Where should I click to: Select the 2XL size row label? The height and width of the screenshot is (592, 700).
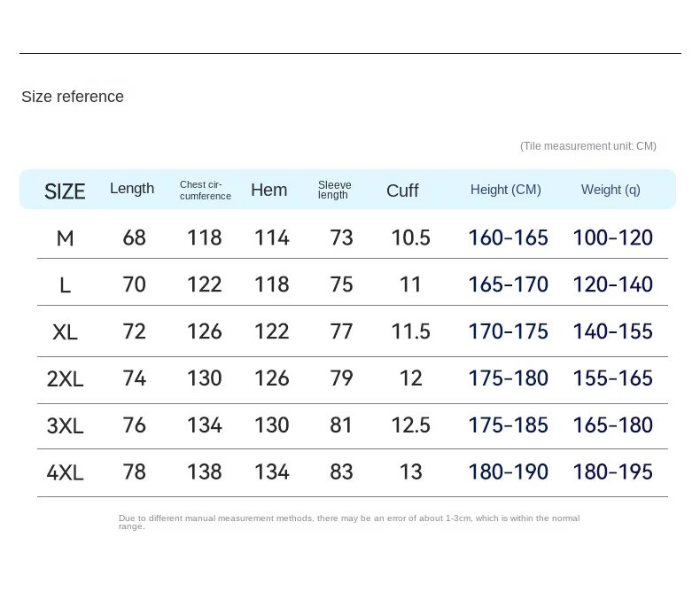point(66,379)
